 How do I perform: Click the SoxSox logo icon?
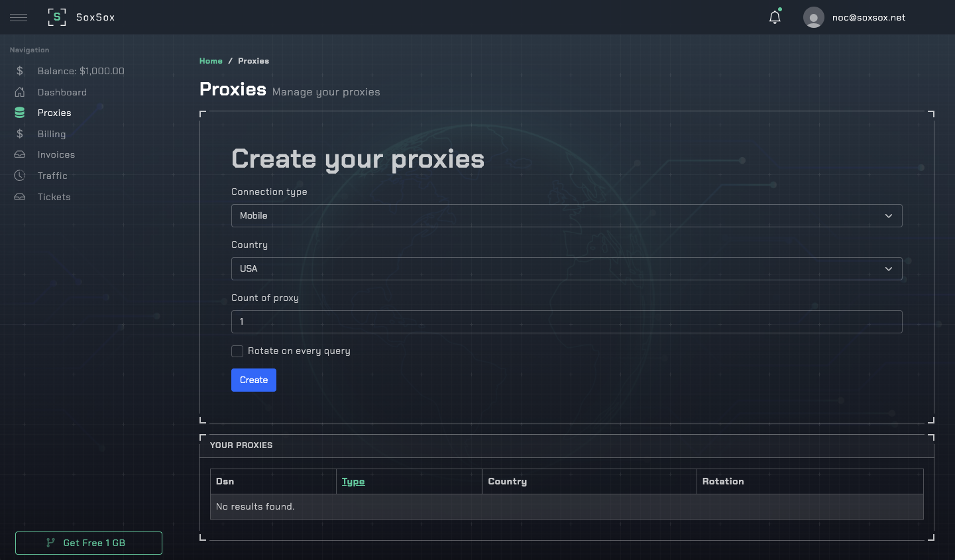coord(57,17)
